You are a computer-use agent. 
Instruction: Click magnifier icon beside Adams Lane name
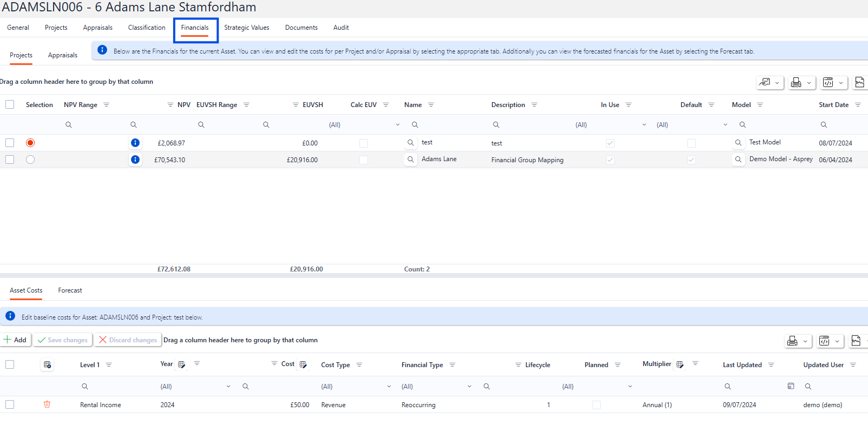(x=411, y=160)
